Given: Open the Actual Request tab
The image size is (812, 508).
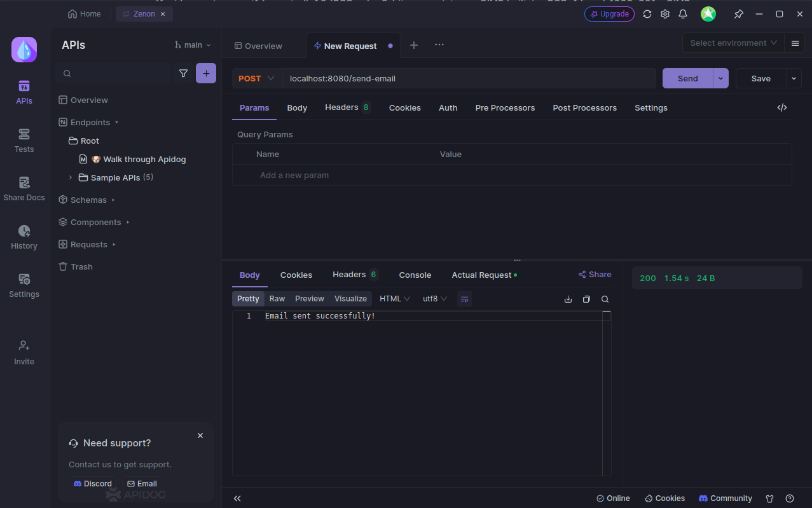Looking at the screenshot, I should point(484,275).
